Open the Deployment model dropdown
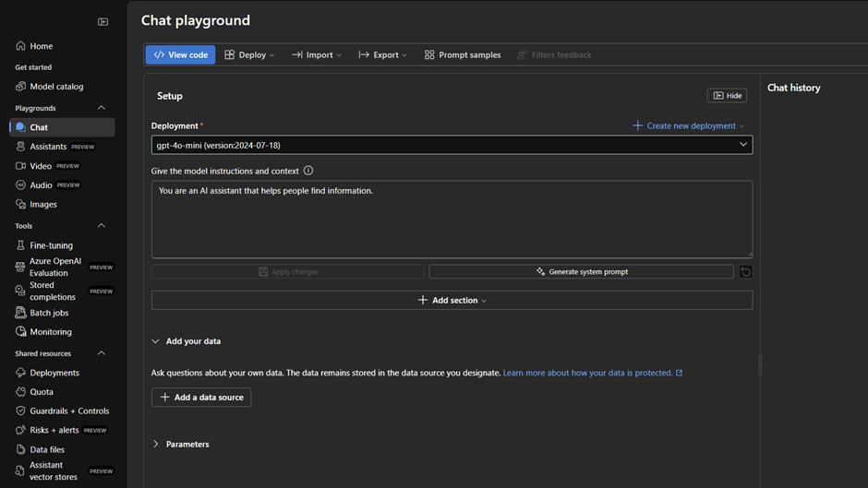868x488 pixels. (452, 145)
